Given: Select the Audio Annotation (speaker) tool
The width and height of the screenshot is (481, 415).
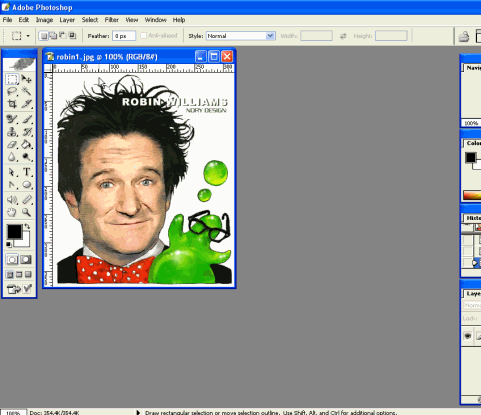Looking at the screenshot, I should 12,200.
